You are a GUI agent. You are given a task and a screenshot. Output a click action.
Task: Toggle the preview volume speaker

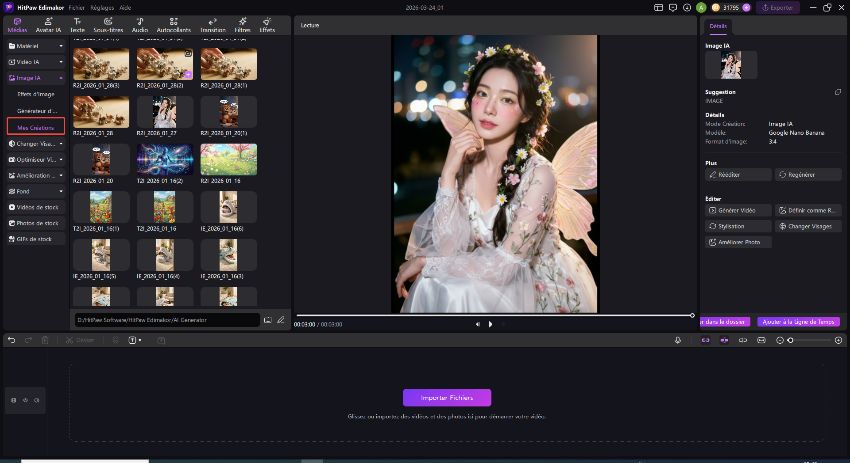477,324
